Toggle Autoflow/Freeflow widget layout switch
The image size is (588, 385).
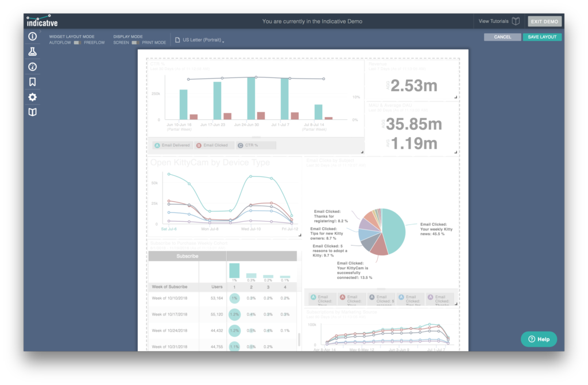[78, 42]
